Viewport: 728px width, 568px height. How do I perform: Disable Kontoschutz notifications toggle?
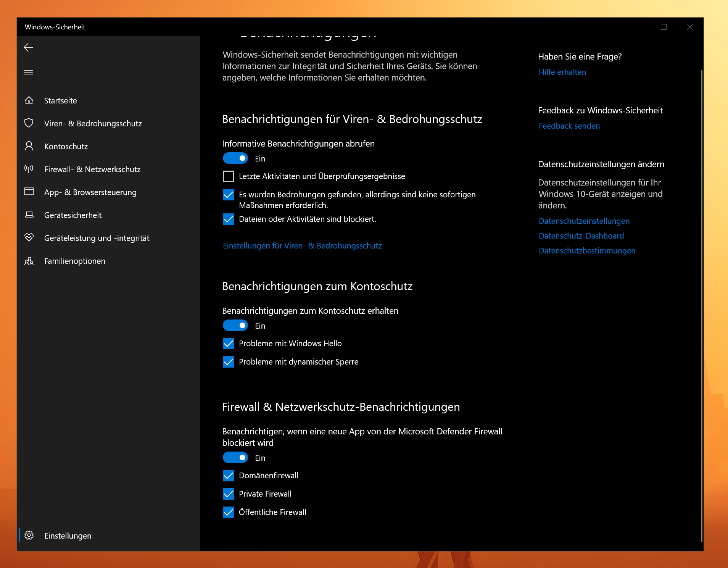[x=235, y=325]
